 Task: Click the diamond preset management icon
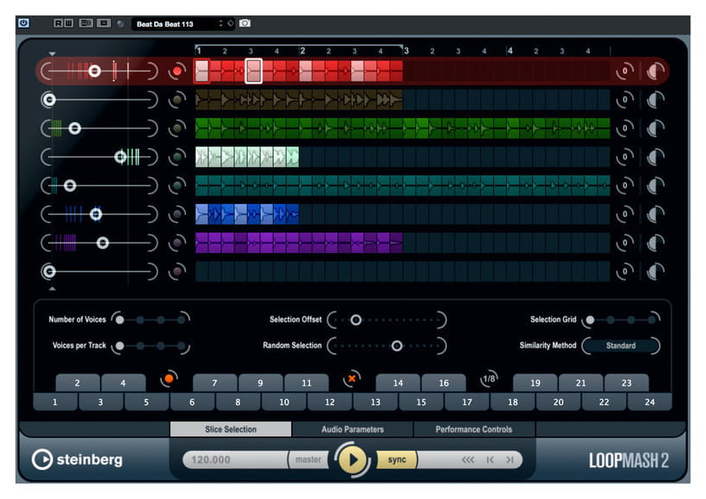[231, 23]
